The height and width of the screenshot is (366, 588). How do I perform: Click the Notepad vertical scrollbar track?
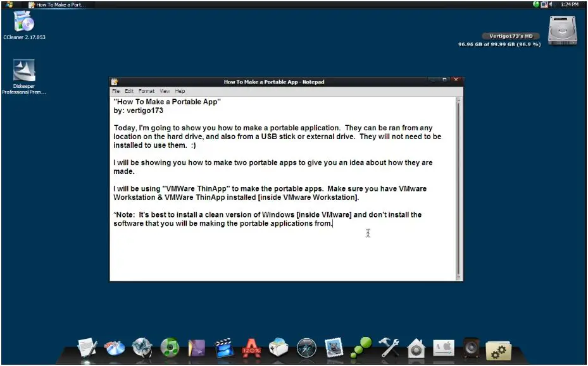pyautogui.click(x=458, y=188)
